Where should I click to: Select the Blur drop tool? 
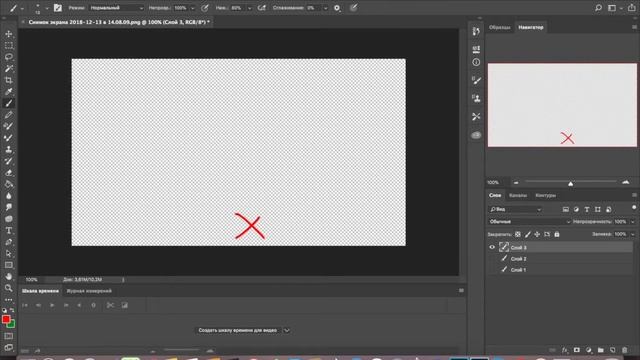pyautogui.click(x=9, y=196)
